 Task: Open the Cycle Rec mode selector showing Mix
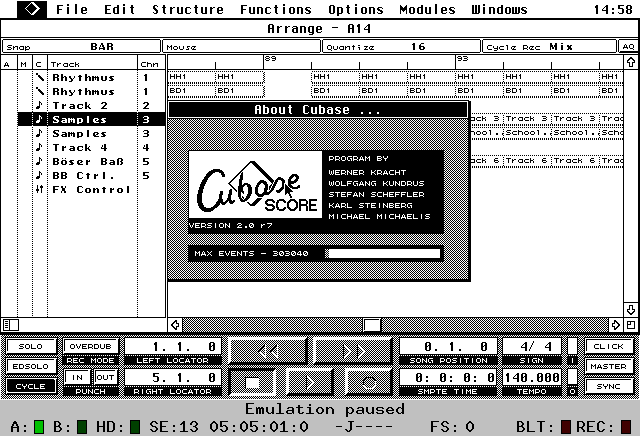[560, 46]
